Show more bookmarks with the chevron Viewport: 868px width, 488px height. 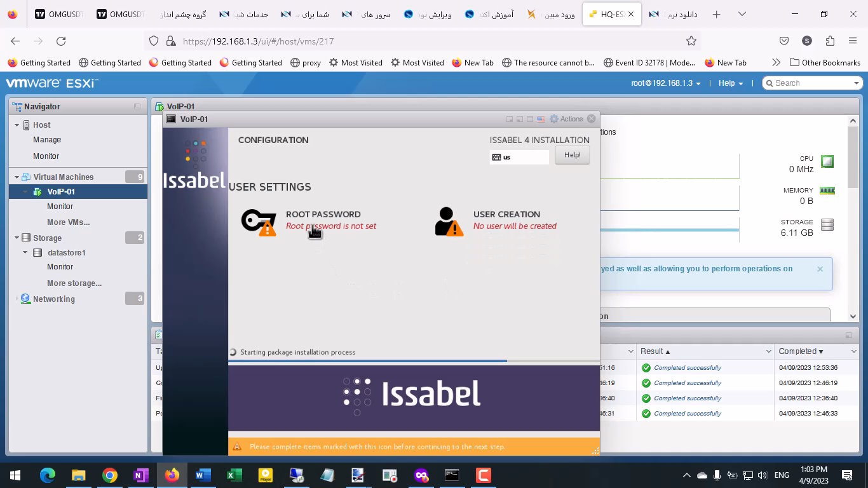click(x=775, y=62)
